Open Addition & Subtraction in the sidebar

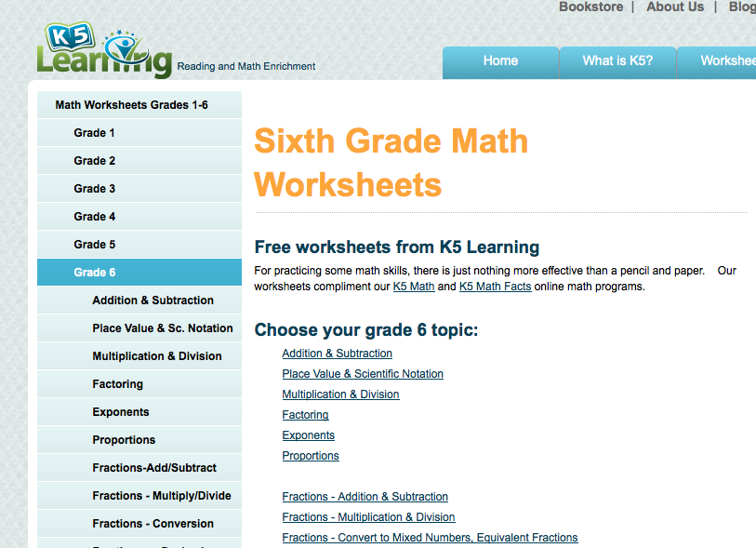point(139,300)
